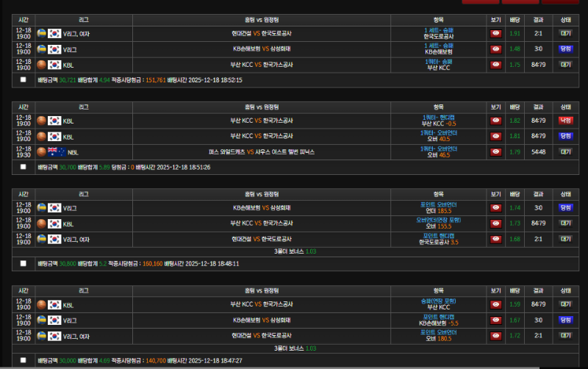Image resolution: width=588 pixels, height=369 pixels.
Task: Enable the checkbox for the 18:47:27 slip
Action: coord(23,360)
